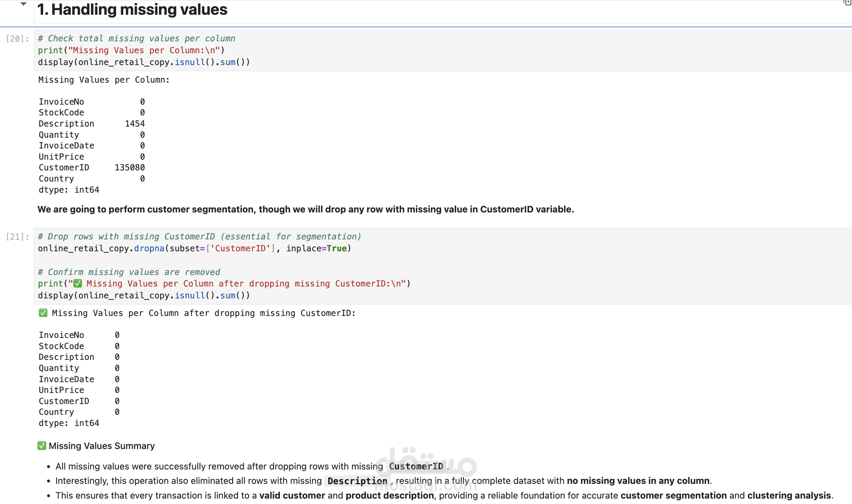The height and width of the screenshot is (504, 852).
Task: Click the inline Description code tag in summary
Action: pos(357,481)
